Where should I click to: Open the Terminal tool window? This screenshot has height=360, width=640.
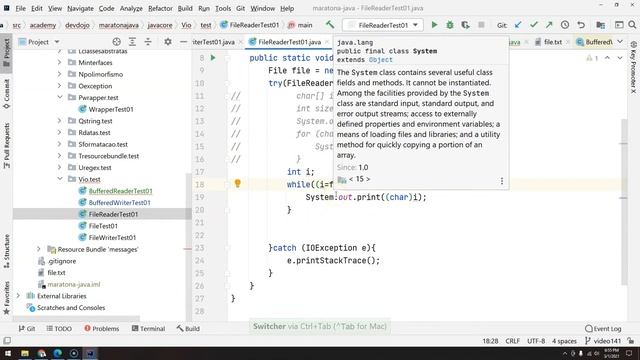[149, 329]
